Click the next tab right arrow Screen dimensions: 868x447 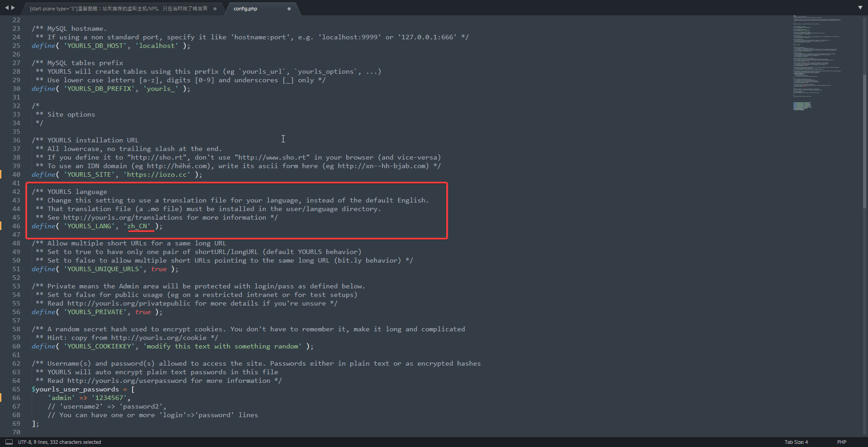[13, 8]
